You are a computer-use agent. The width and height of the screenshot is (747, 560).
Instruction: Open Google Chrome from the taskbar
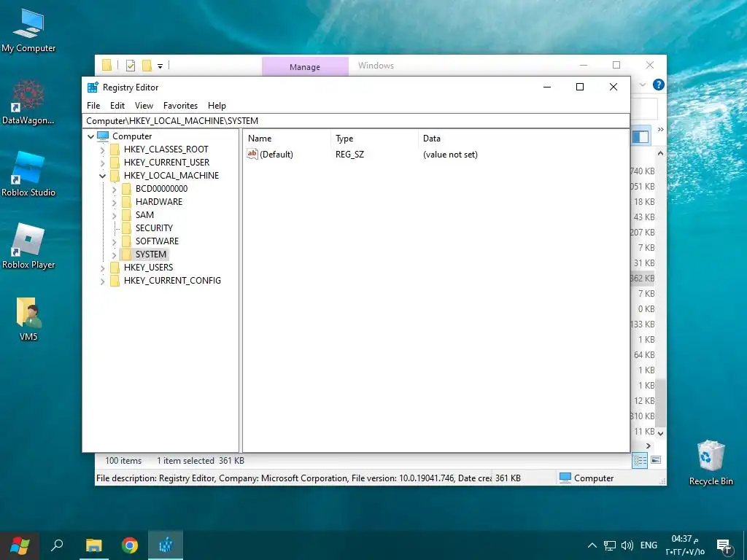130,545
